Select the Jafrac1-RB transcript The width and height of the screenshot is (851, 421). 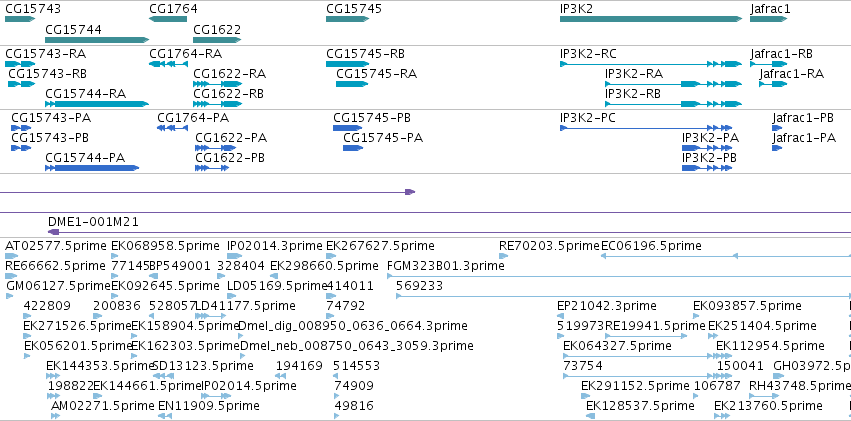click(769, 64)
